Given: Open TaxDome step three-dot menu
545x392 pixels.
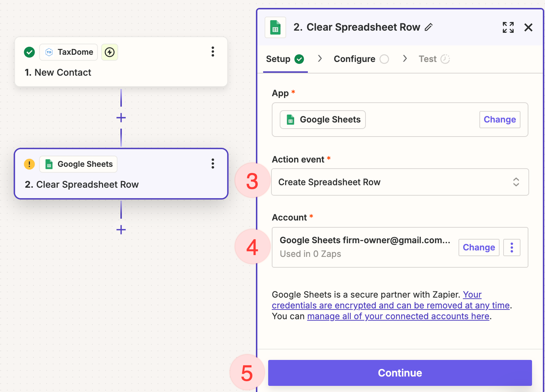Looking at the screenshot, I should tap(213, 52).
